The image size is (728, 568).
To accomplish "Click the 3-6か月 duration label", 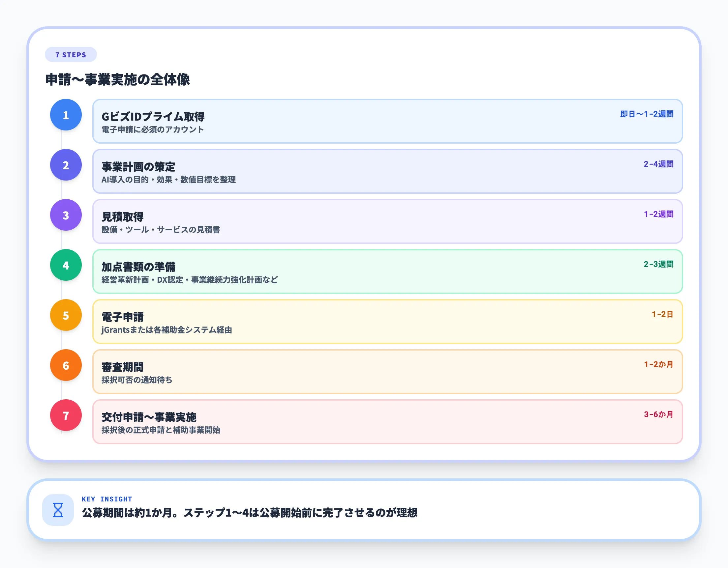I will 658,414.
